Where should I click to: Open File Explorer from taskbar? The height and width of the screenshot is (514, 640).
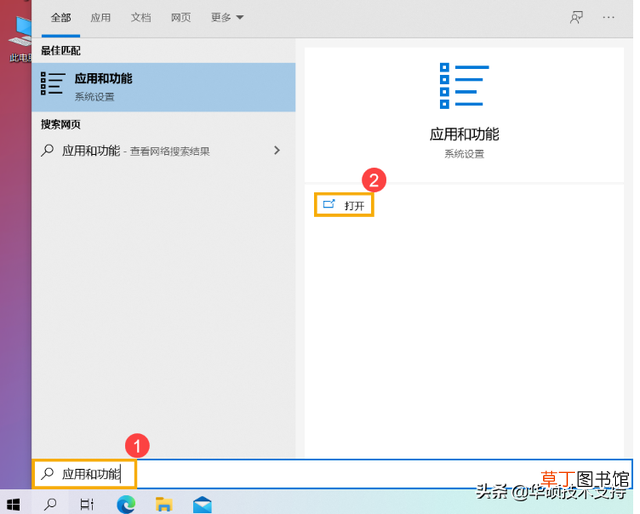pos(164,504)
